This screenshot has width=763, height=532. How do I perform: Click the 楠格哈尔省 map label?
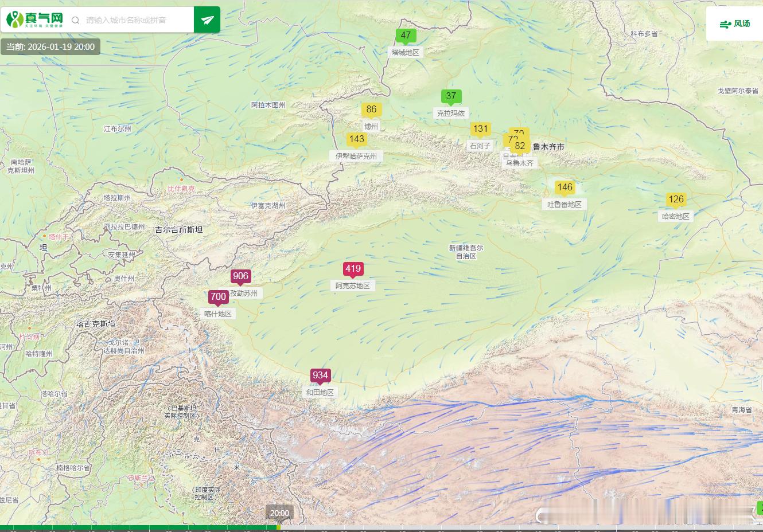(x=73, y=468)
